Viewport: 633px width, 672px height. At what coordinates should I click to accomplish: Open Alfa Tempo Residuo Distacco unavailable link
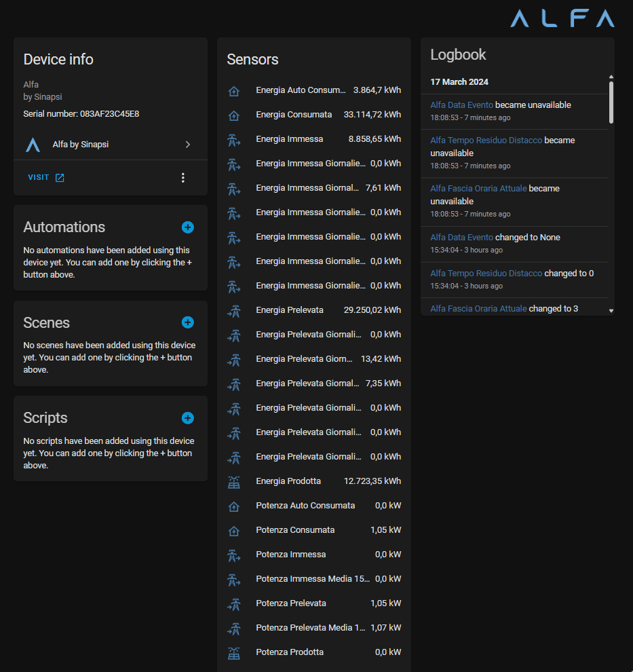[x=486, y=140]
